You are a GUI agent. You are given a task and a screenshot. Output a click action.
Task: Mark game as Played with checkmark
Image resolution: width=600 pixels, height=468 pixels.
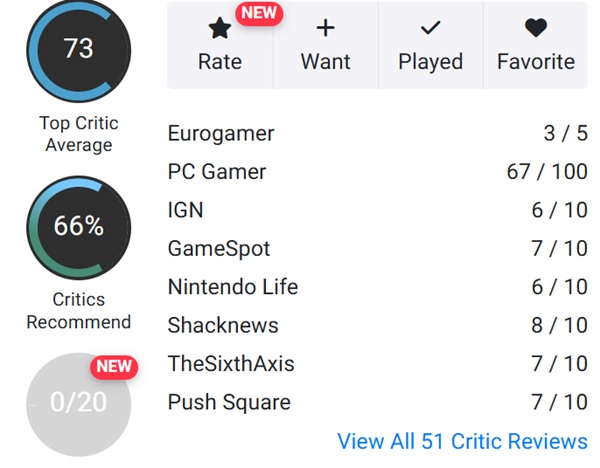430,29
